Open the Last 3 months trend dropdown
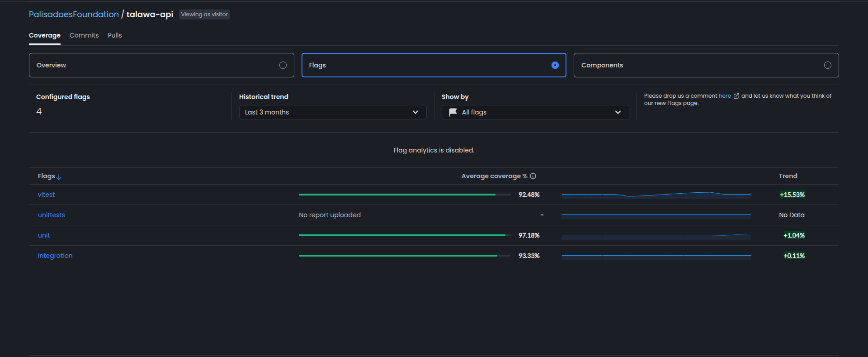This screenshot has width=868, height=357. 332,112
